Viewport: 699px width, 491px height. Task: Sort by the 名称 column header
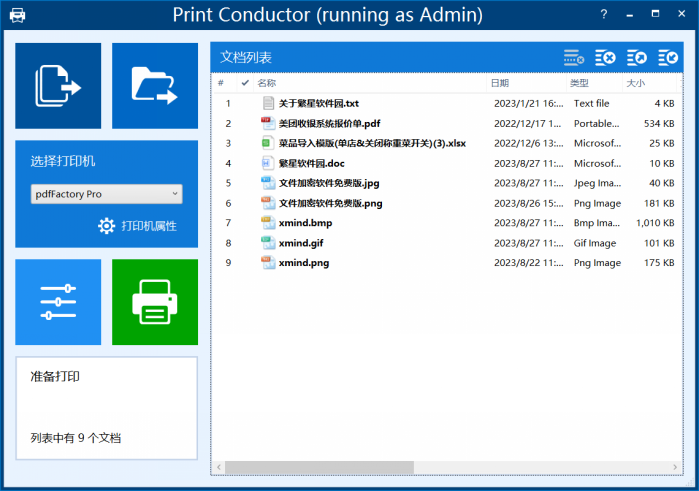pyautogui.click(x=370, y=83)
